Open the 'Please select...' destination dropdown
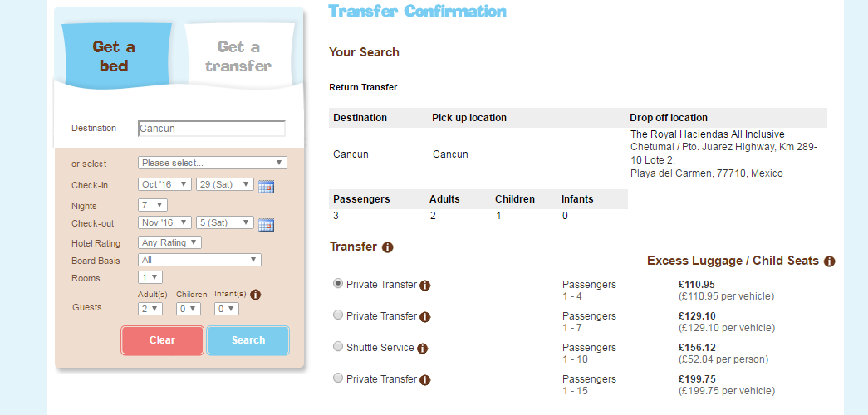The height and width of the screenshot is (415, 868). coord(213,163)
